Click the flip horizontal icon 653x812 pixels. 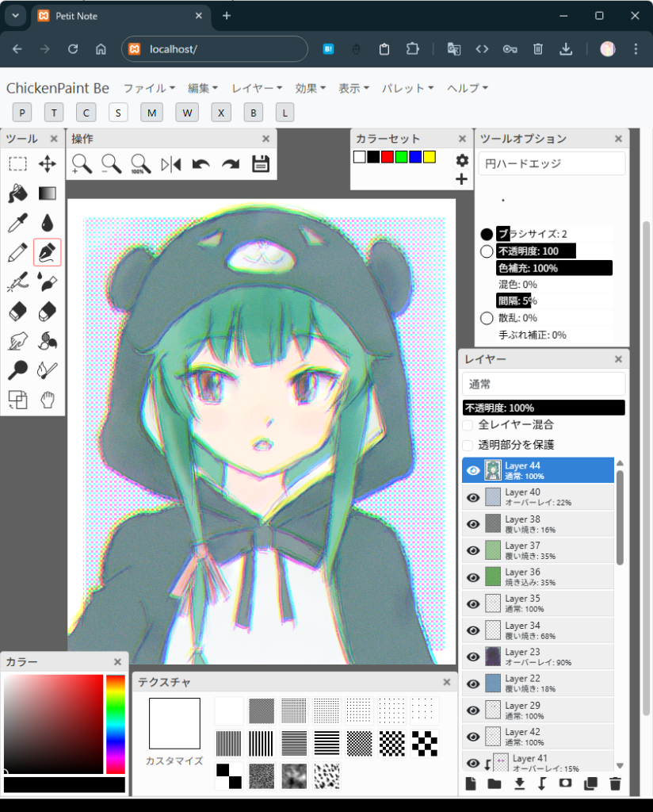[x=170, y=164]
